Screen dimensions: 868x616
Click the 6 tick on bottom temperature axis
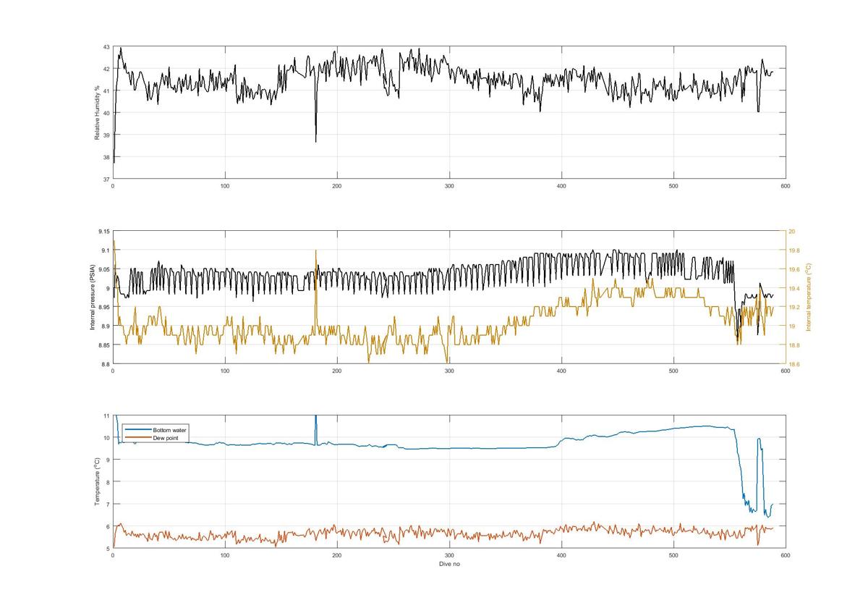(x=109, y=526)
